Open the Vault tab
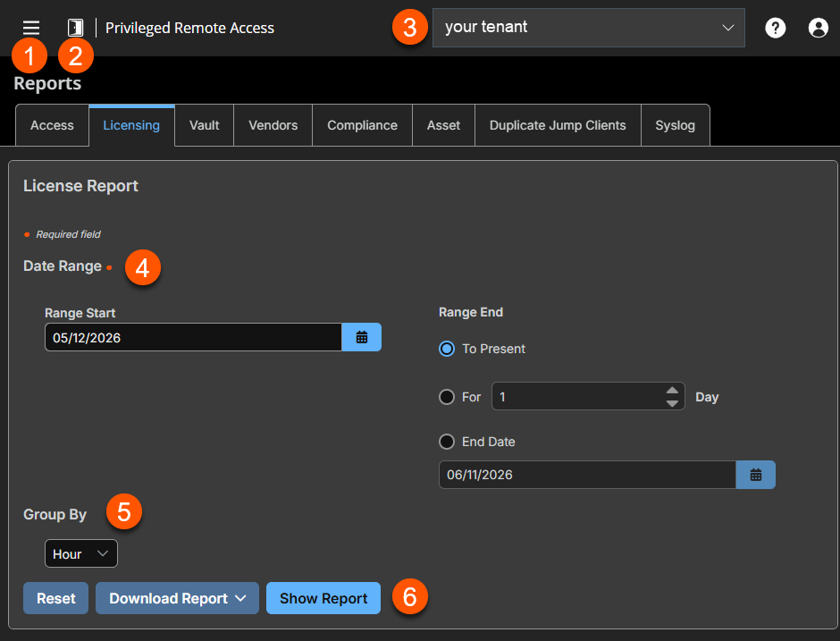This screenshot has width=840, height=641. coord(204,125)
